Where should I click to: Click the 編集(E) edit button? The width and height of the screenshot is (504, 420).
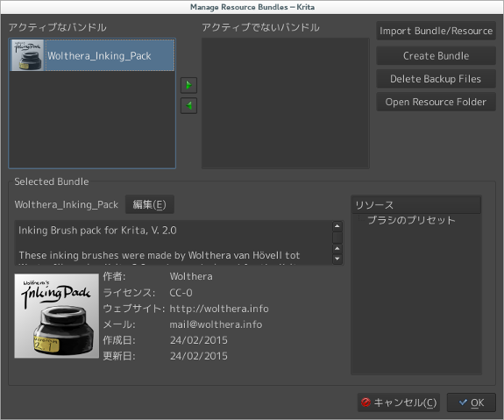click(x=150, y=204)
